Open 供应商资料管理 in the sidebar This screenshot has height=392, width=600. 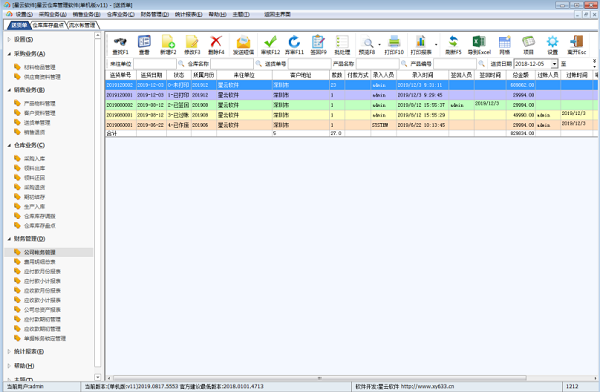(42, 77)
